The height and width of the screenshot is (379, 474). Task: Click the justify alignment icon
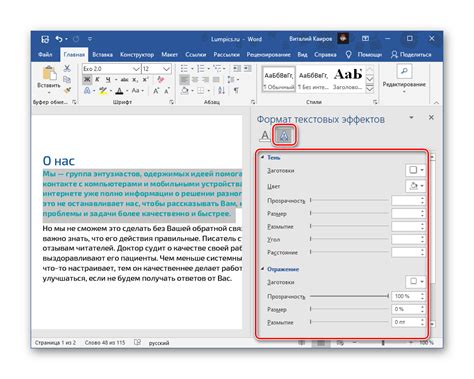[x=216, y=79]
